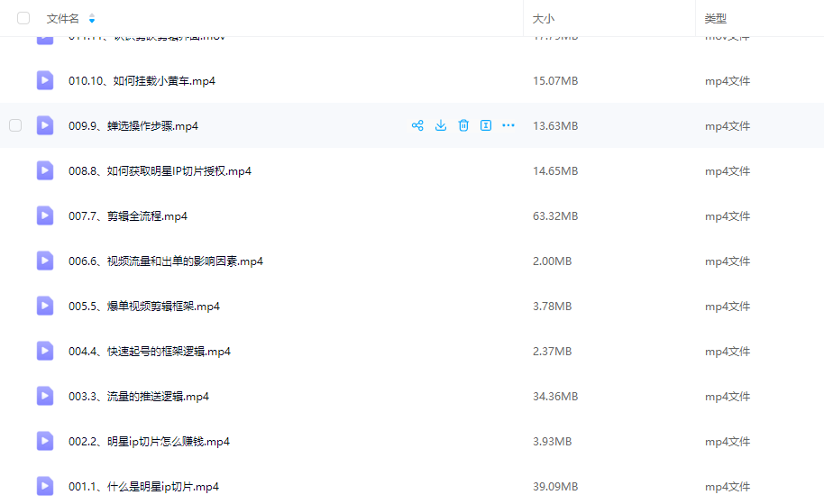Click video icon of 007.7 file
This screenshot has height=504, width=824.
[x=45, y=216]
